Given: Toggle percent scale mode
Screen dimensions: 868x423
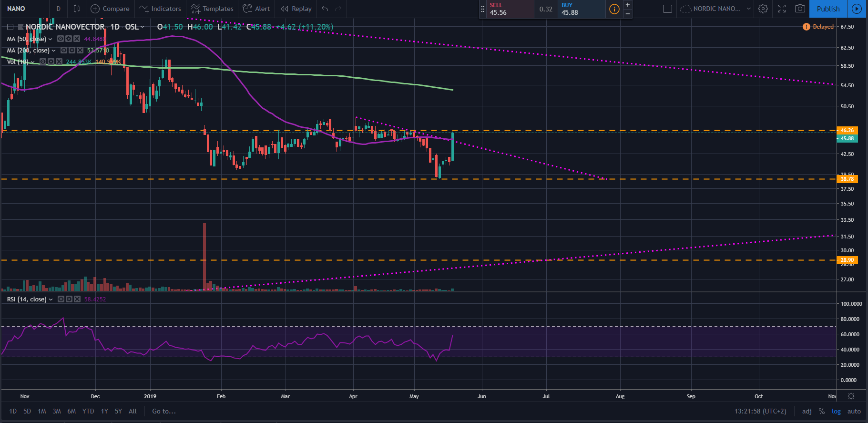Looking at the screenshot, I should tap(822, 411).
